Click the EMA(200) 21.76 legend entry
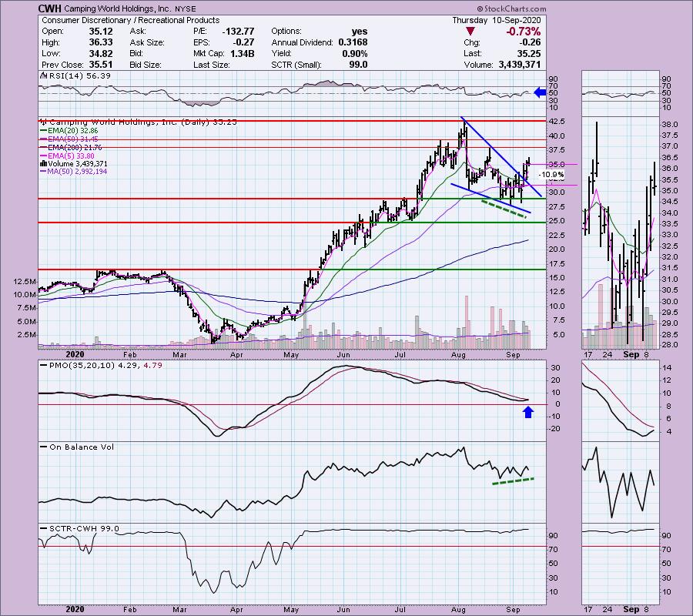Viewport: 693px width, 616px height. pos(71,147)
